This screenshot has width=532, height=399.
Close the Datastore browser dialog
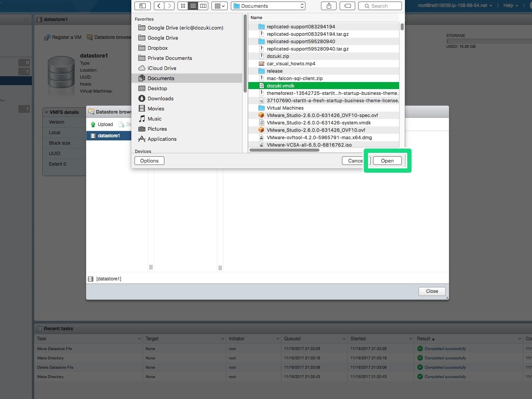pos(432,291)
